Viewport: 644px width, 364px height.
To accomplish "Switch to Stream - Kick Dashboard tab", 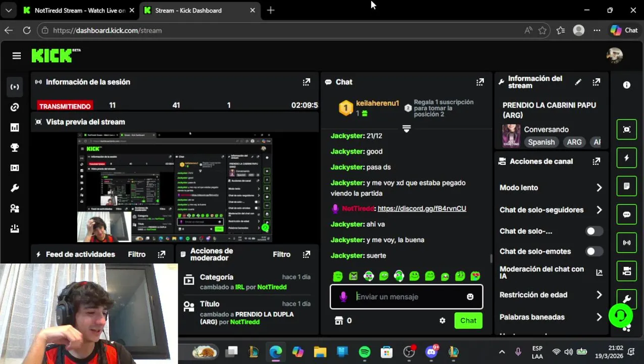I will (200, 10).
